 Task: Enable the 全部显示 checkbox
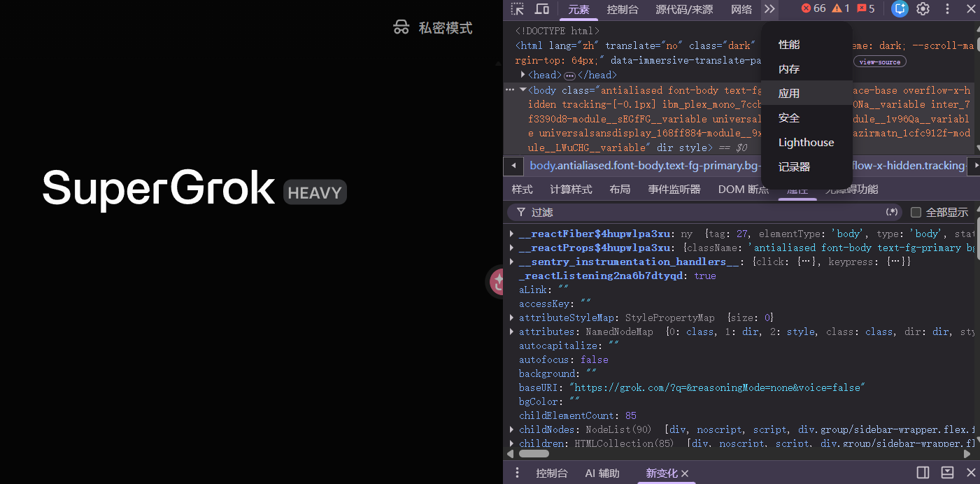[916, 212]
